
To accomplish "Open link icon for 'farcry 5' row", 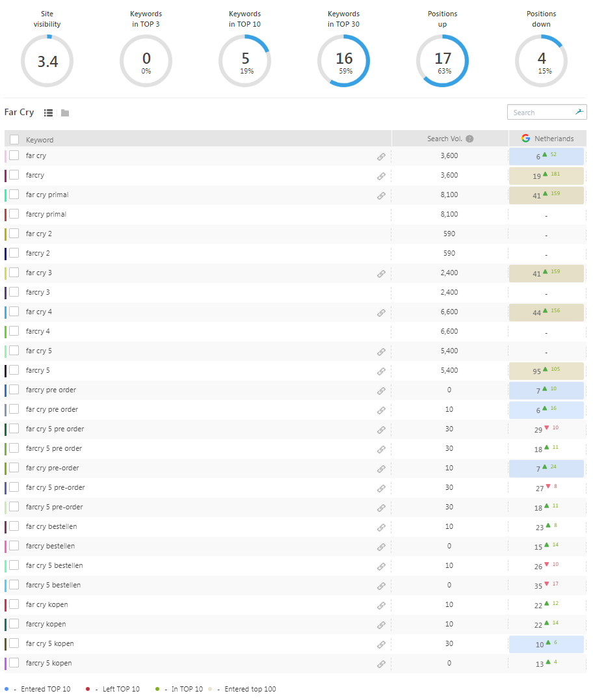I will [381, 371].
